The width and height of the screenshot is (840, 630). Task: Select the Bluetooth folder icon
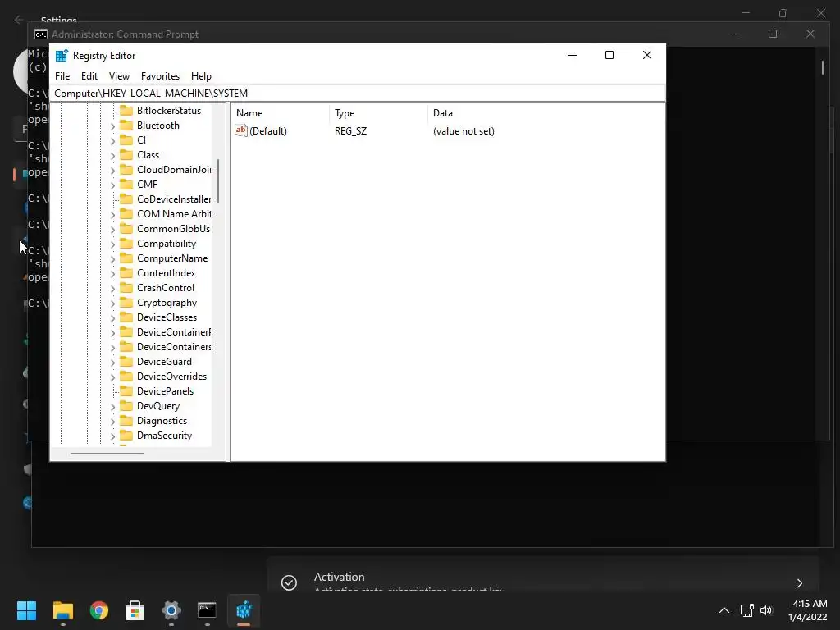[126, 126]
